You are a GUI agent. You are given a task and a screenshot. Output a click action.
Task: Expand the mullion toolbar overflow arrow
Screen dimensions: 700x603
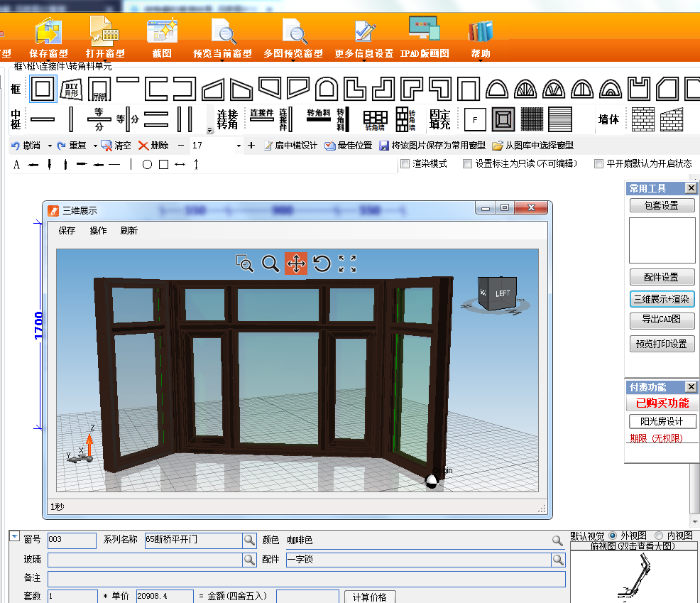[210, 130]
